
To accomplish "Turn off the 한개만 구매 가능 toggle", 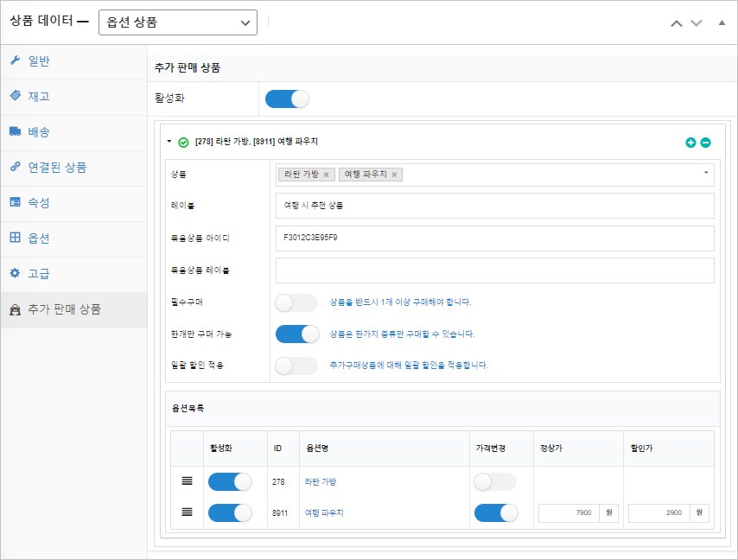I will [296, 334].
